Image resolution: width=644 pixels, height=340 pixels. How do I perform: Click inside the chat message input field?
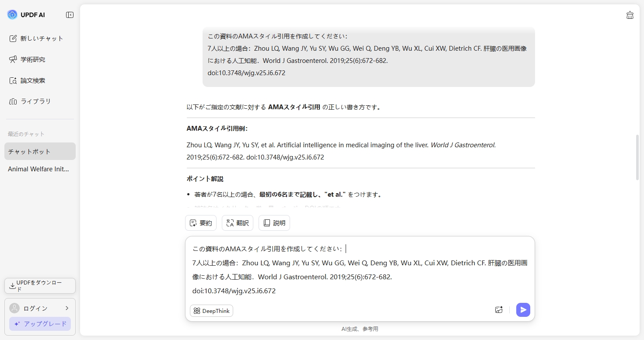pyautogui.click(x=359, y=270)
